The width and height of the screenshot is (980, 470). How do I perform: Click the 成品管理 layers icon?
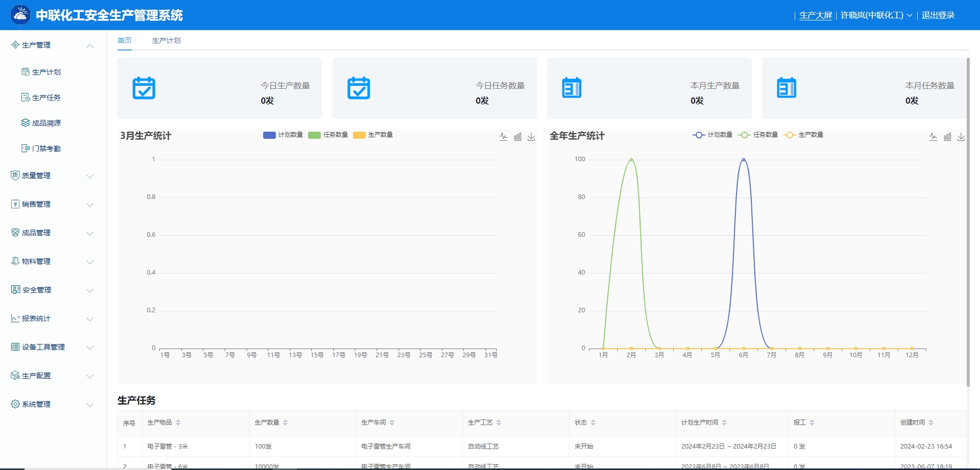point(15,233)
